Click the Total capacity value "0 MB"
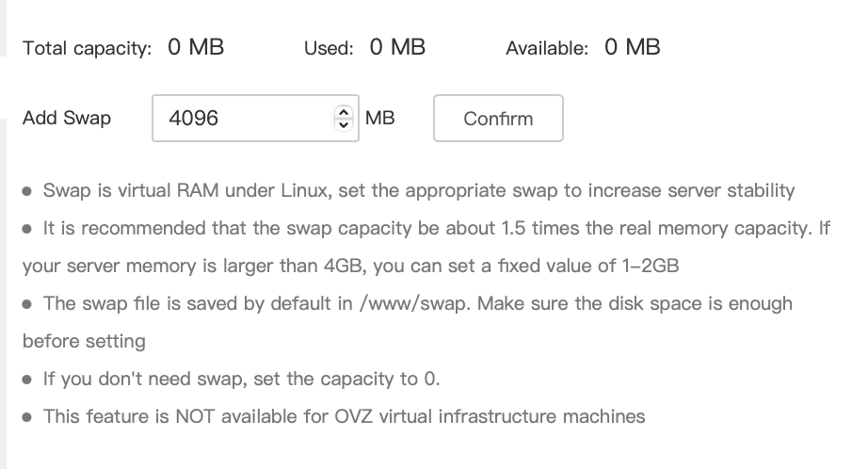This screenshot has width=868, height=469. click(196, 47)
